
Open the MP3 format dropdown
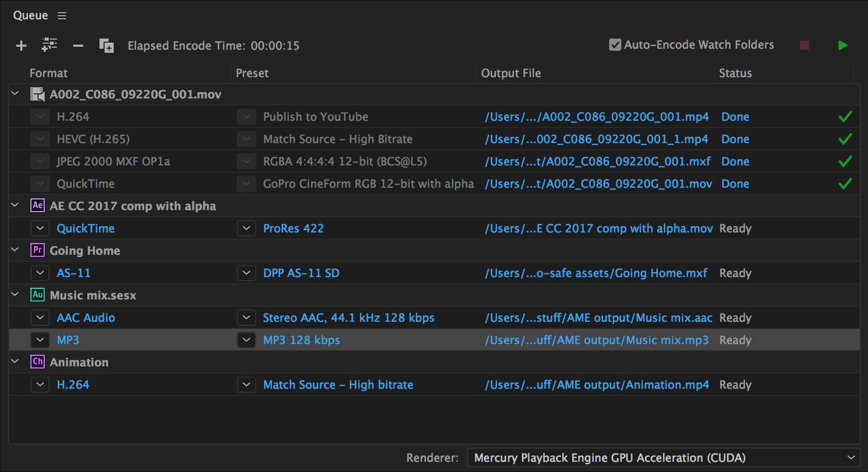click(x=40, y=340)
